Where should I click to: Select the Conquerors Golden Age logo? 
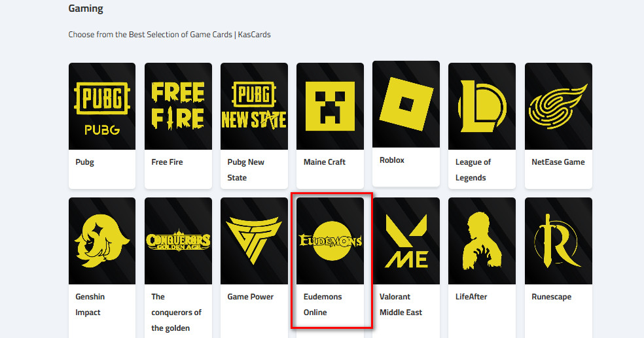coord(178,241)
